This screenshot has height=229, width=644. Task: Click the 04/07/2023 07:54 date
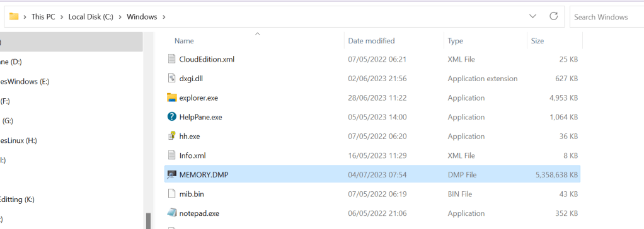pos(377,175)
